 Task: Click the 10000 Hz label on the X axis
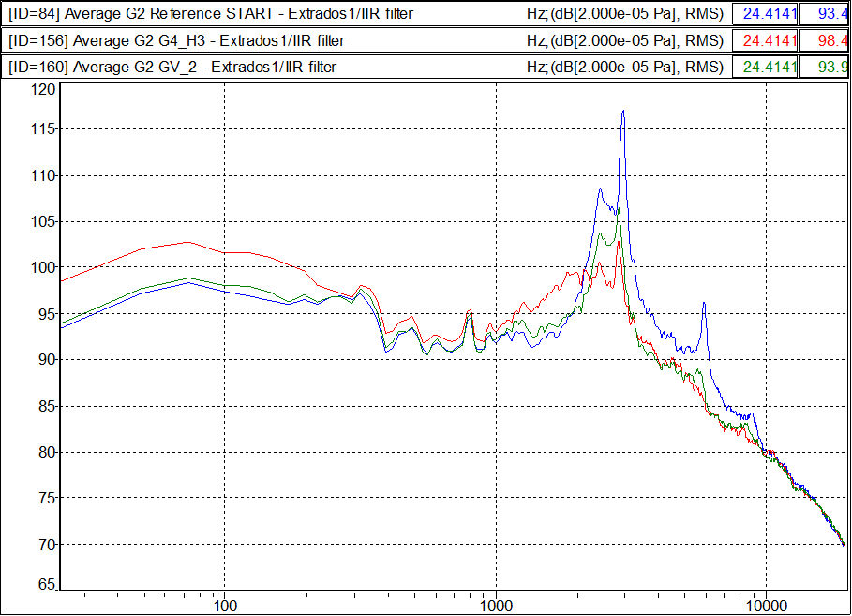tap(766, 606)
